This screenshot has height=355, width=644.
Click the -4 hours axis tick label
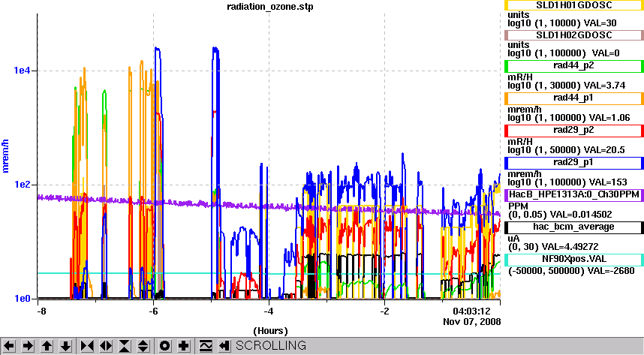[x=268, y=311]
